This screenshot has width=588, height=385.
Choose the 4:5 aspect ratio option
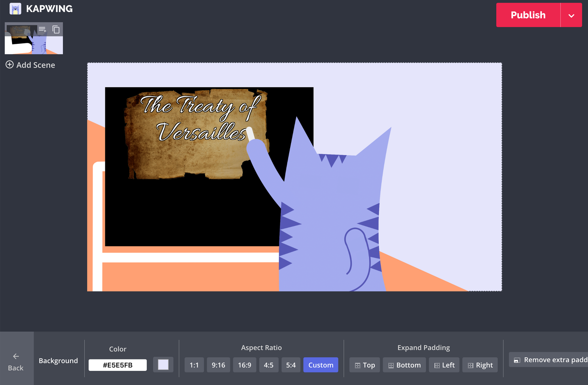[269, 365]
